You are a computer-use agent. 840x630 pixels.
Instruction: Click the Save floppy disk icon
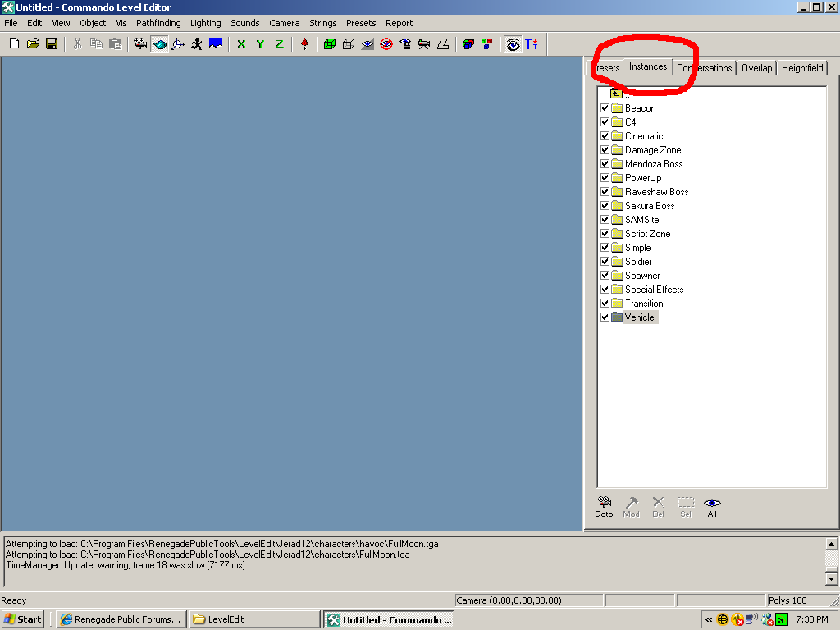tap(52, 43)
